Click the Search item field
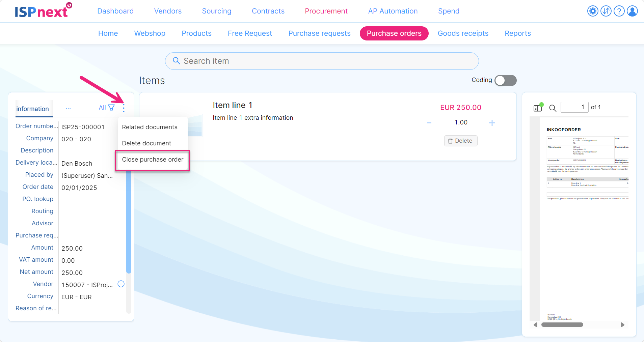The image size is (644, 342). click(322, 61)
